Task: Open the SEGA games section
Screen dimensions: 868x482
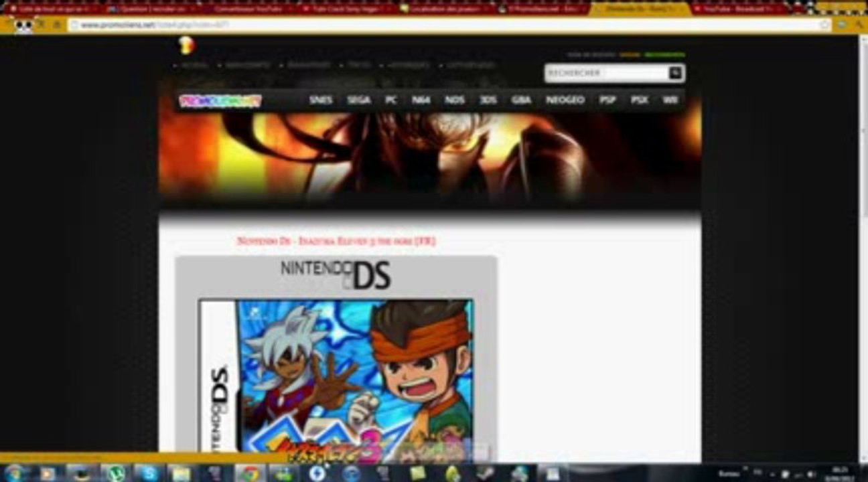Action: [x=359, y=100]
